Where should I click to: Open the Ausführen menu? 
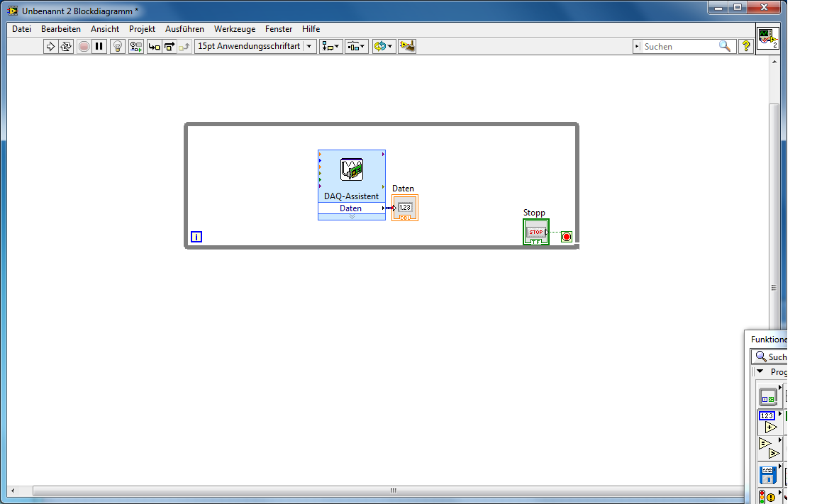184,29
